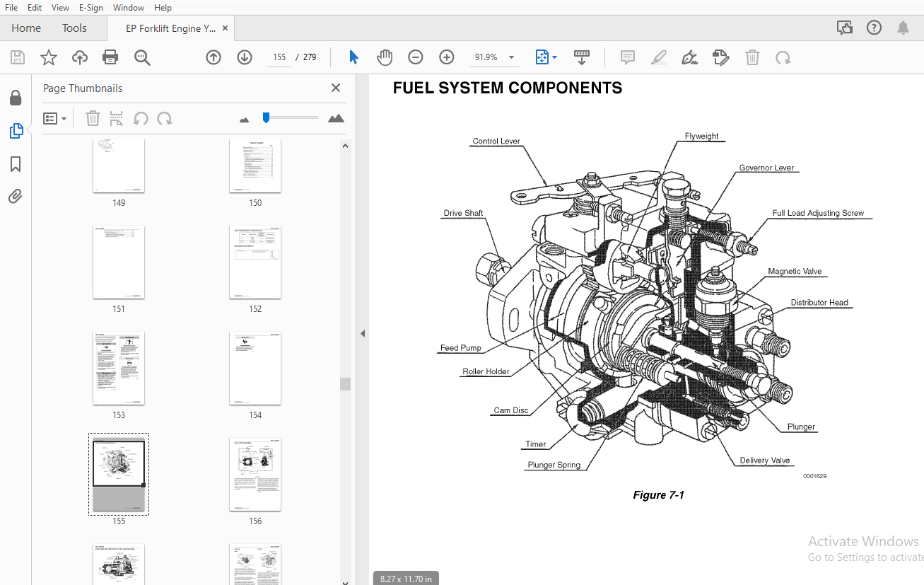Select page 154 thumbnail
Viewport: 924px width, 585px height.
pos(255,369)
